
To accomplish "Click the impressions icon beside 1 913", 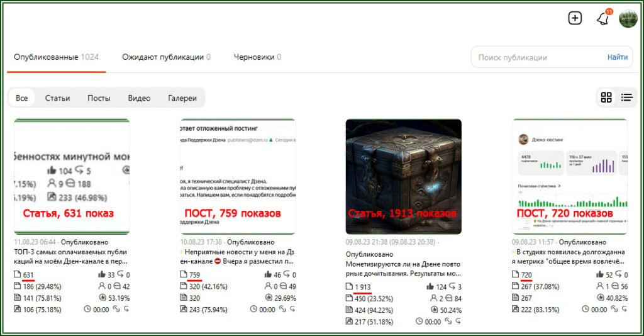I will (349, 286).
